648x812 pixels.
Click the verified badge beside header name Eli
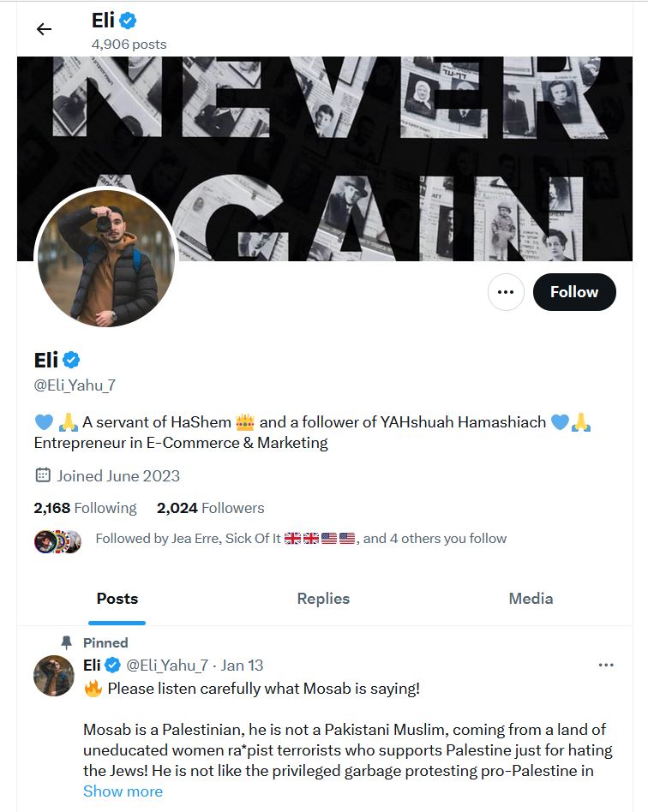128,21
